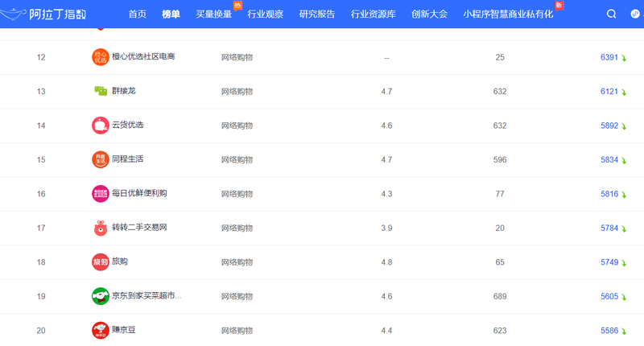Open the 转转二手交易网 app link

[139, 227]
